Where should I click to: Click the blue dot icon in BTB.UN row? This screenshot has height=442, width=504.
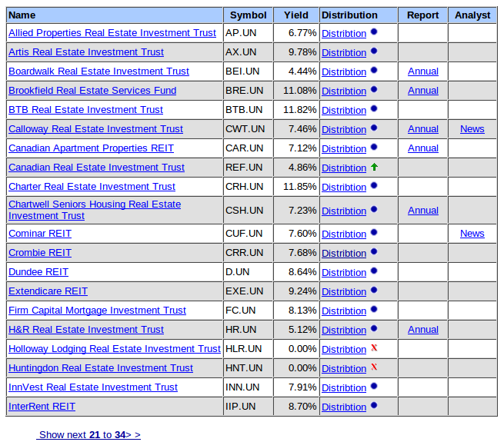tap(374, 108)
